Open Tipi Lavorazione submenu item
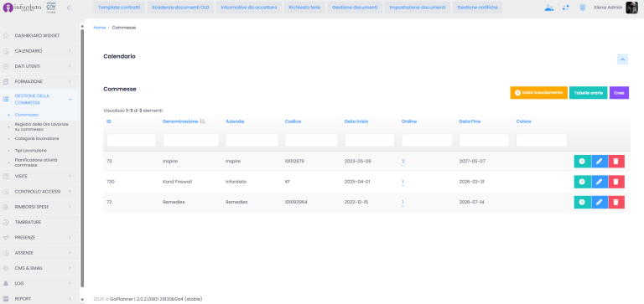The image size is (644, 304). 31,151
